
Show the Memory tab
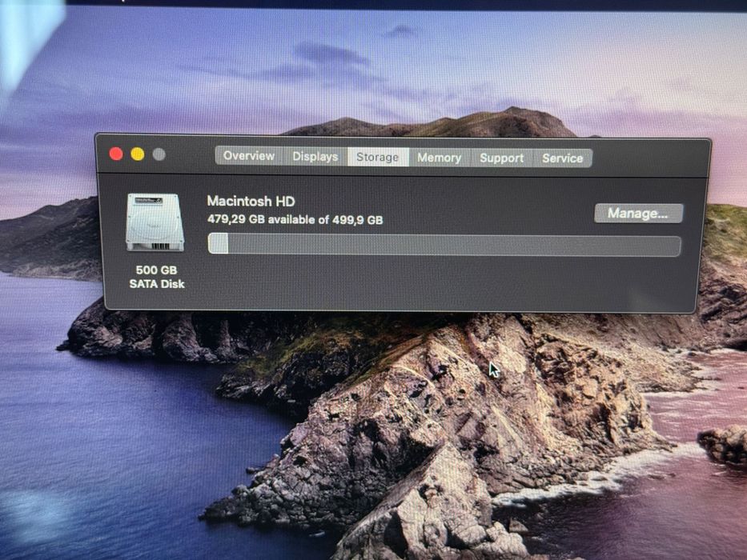(x=440, y=157)
